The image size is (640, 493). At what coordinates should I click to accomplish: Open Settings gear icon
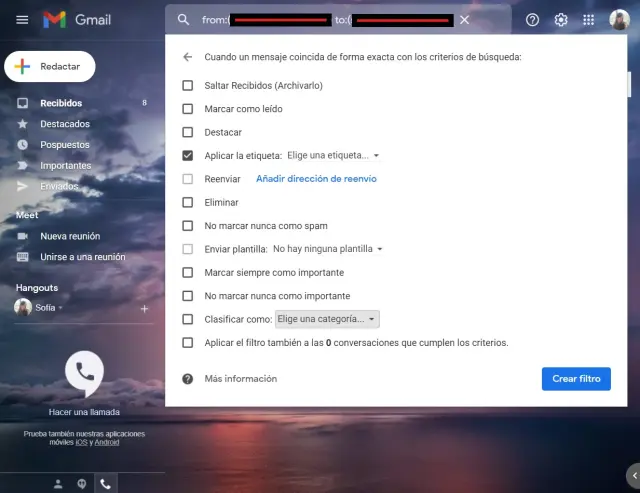click(x=561, y=20)
